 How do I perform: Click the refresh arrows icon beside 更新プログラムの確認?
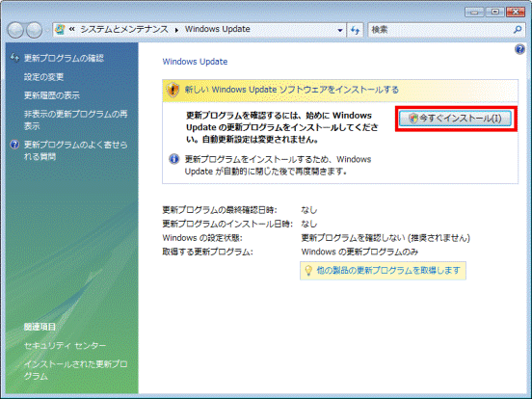point(14,58)
